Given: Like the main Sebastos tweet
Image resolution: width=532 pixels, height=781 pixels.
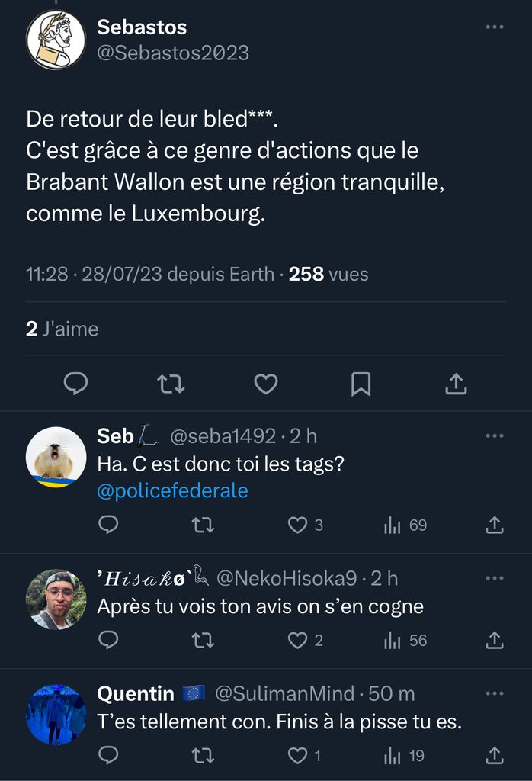Looking at the screenshot, I should coord(265,384).
